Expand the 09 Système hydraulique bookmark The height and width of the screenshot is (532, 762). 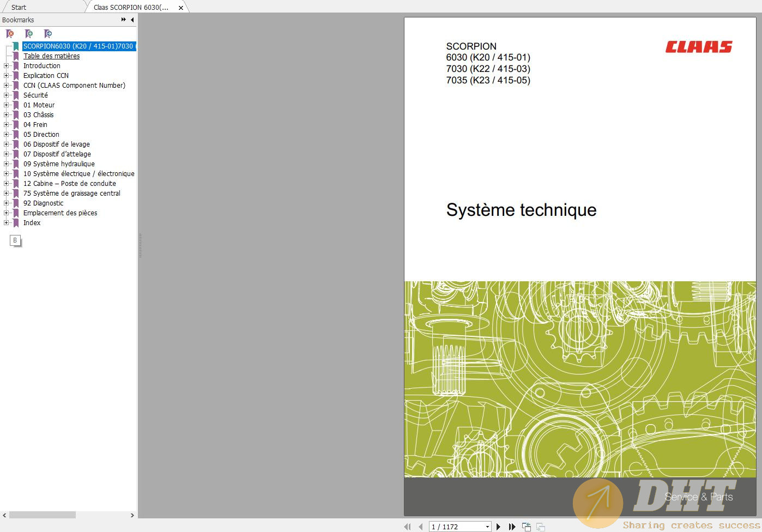click(x=7, y=164)
